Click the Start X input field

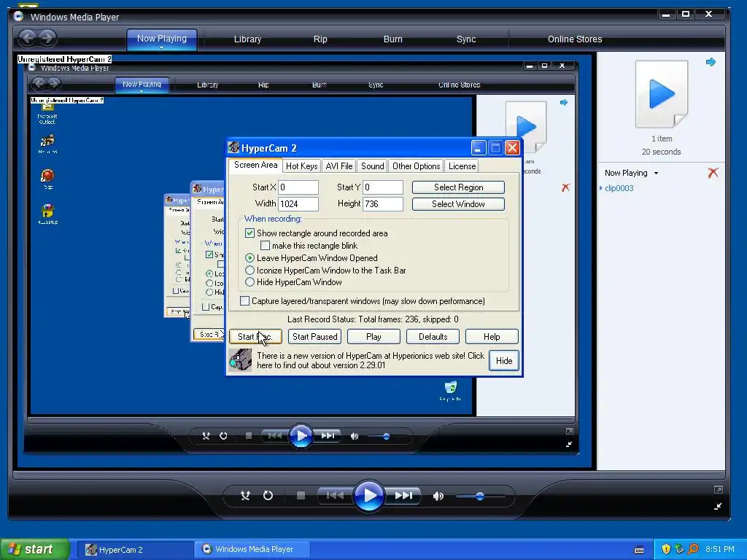pos(298,187)
